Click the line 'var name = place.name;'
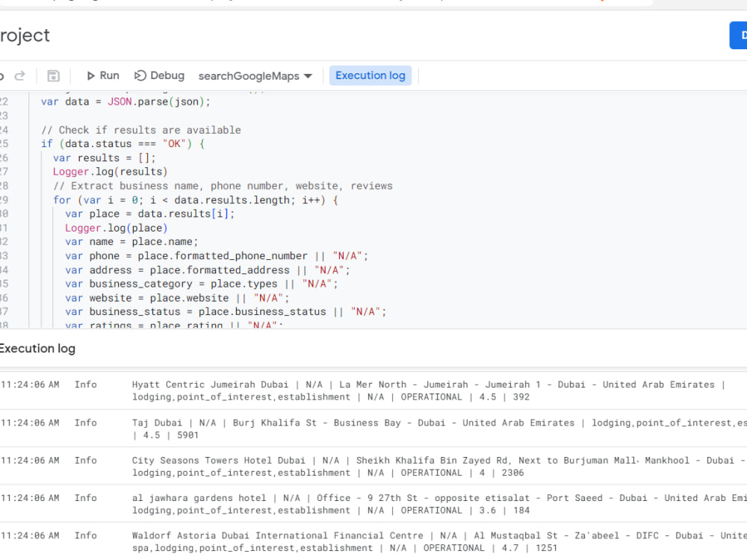 click(131, 242)
